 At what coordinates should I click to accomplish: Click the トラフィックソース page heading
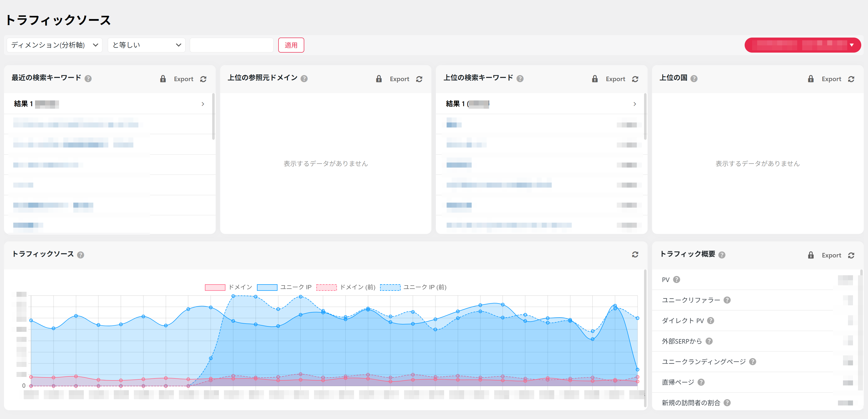(58, 20)
